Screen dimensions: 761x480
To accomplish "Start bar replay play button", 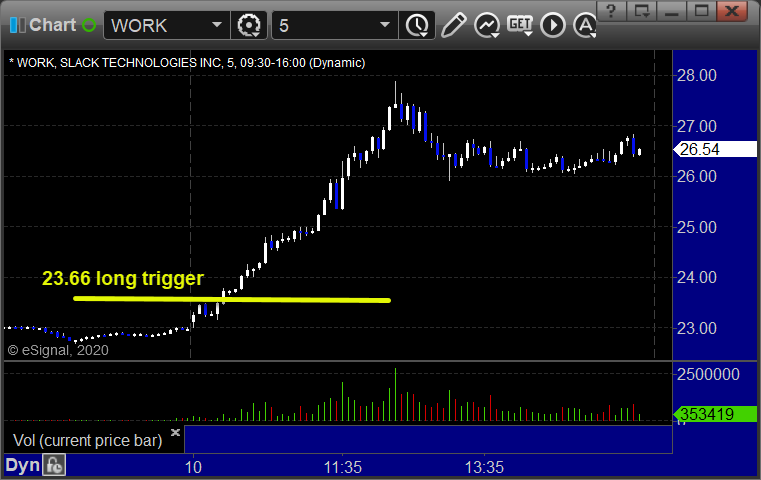I will tap(553, 25).
